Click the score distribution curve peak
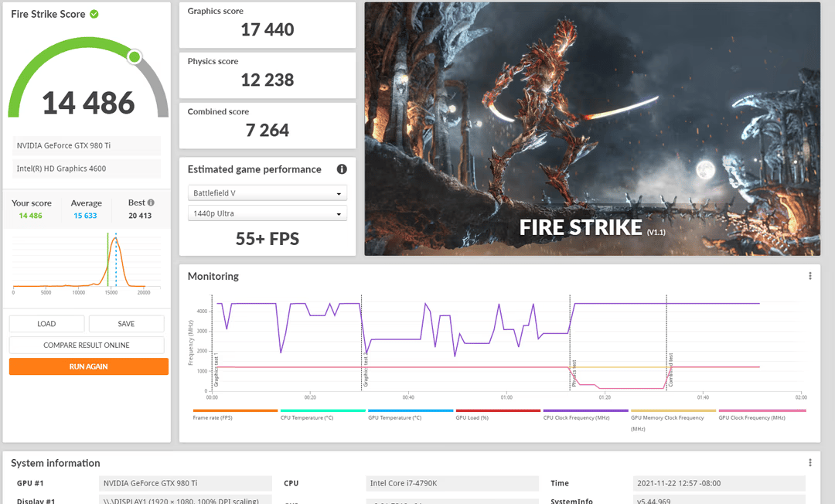The width and height of the screenshot is (835, 504). [115, 240]
